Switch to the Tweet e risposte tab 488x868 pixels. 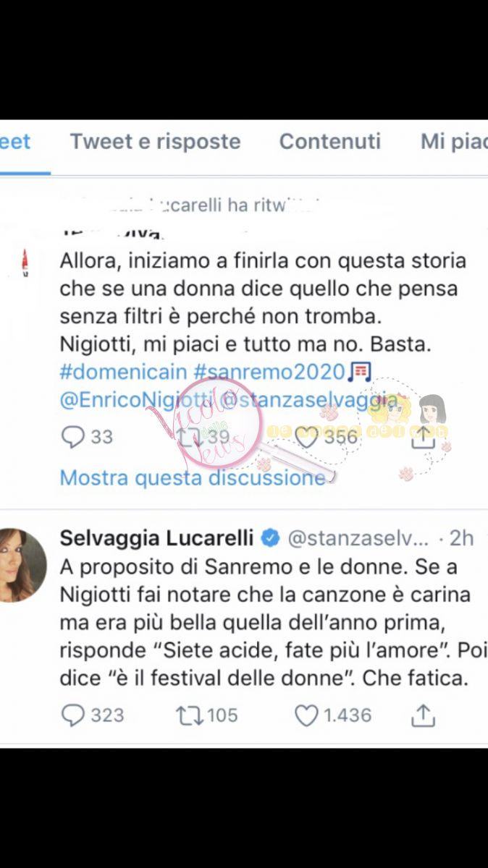[x=155, y=141]
